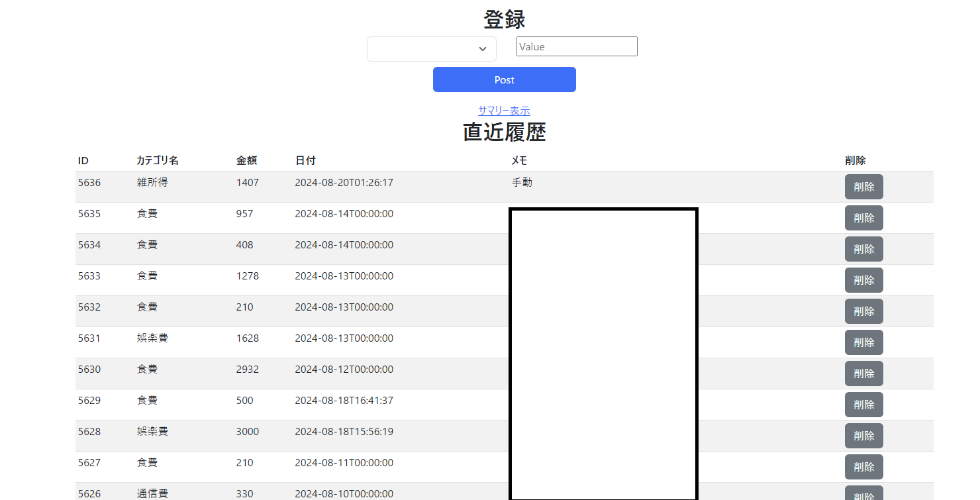Remove row 5627 with its 削除 button
This screenshot has height=500, width=980.
point(863,467)
